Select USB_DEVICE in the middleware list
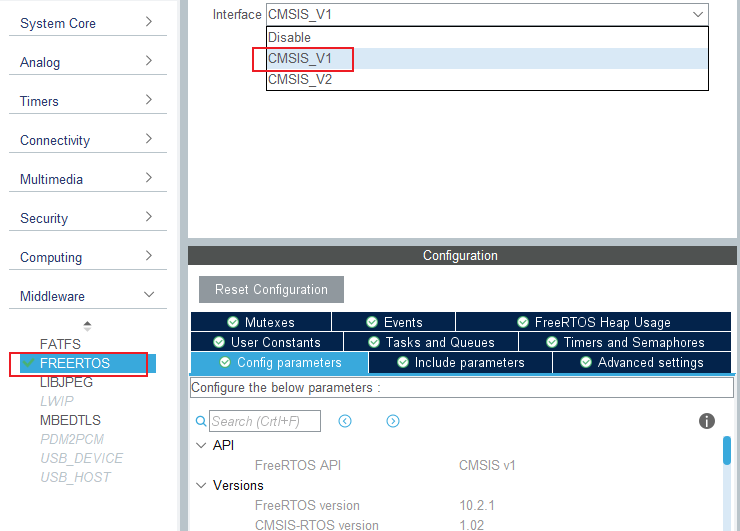The height and width of the screenshot is (531, 740). [81, 458]
